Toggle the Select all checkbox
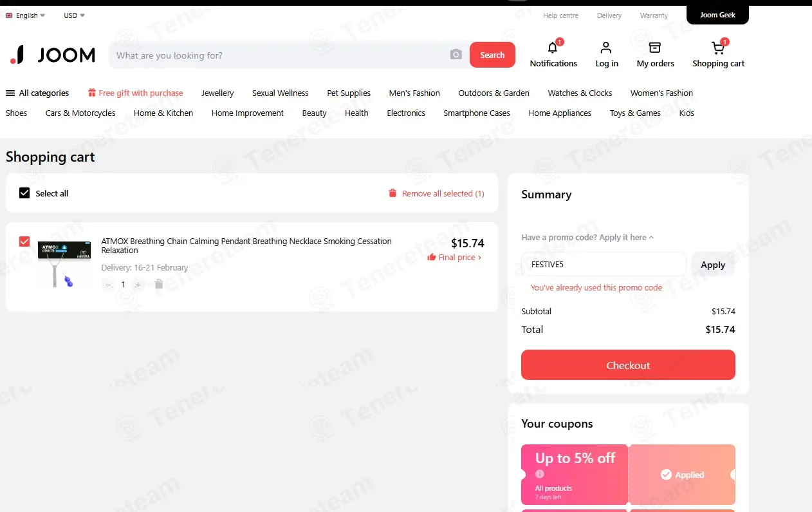 point(24,193)
